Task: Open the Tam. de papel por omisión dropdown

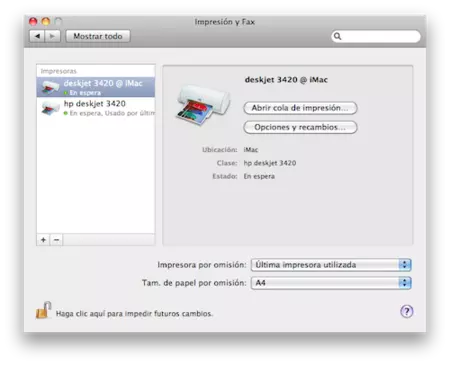Action: pyautogui.click(x=331, y=283)
